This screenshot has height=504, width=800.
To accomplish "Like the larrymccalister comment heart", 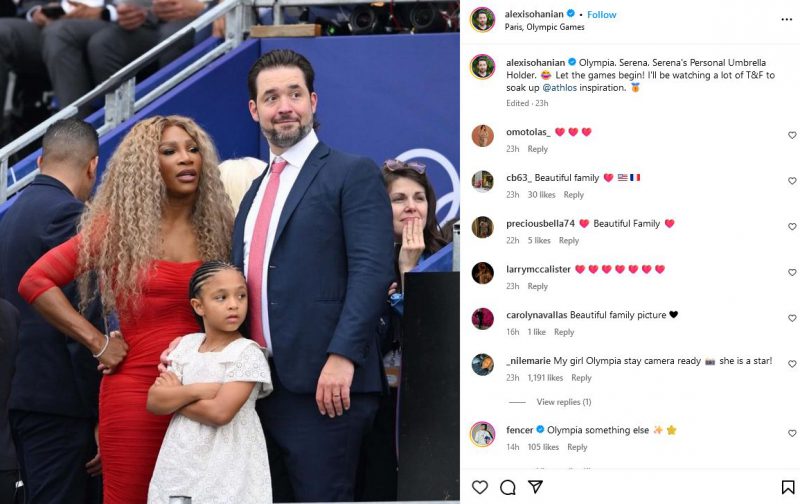I will tap(792, 272).
